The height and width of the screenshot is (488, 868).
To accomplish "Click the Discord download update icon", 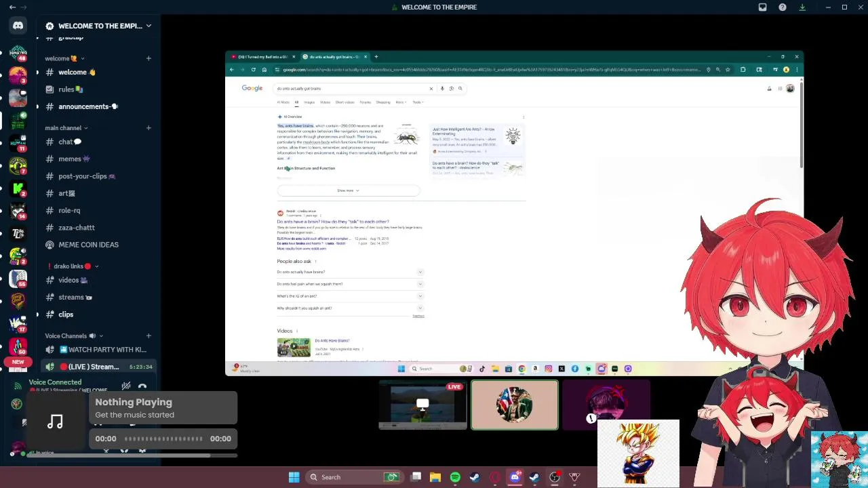I will click(x=802, y=7).
